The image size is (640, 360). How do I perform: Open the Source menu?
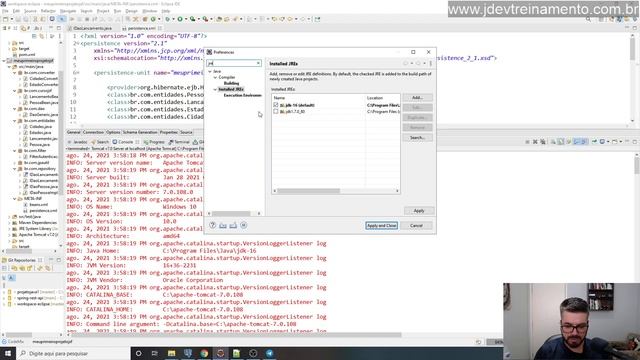pos(30,11)
